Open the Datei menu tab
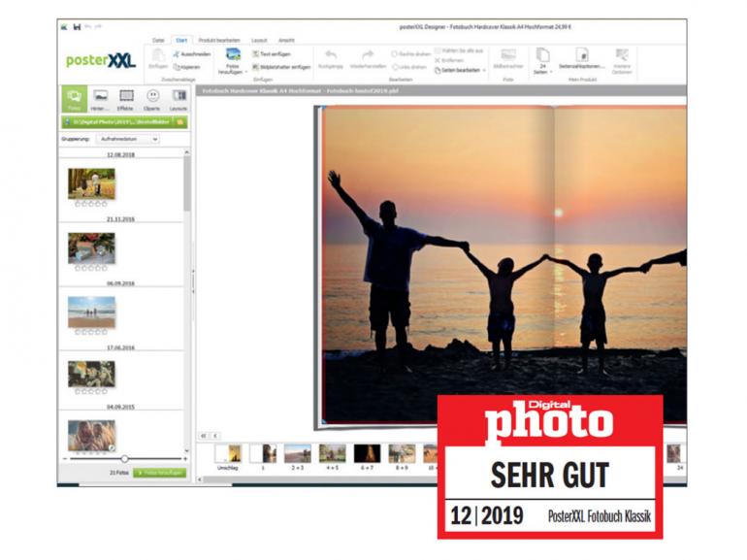This screenshot has height=560, width=747. pyautogui.click(x=158, y=40)
